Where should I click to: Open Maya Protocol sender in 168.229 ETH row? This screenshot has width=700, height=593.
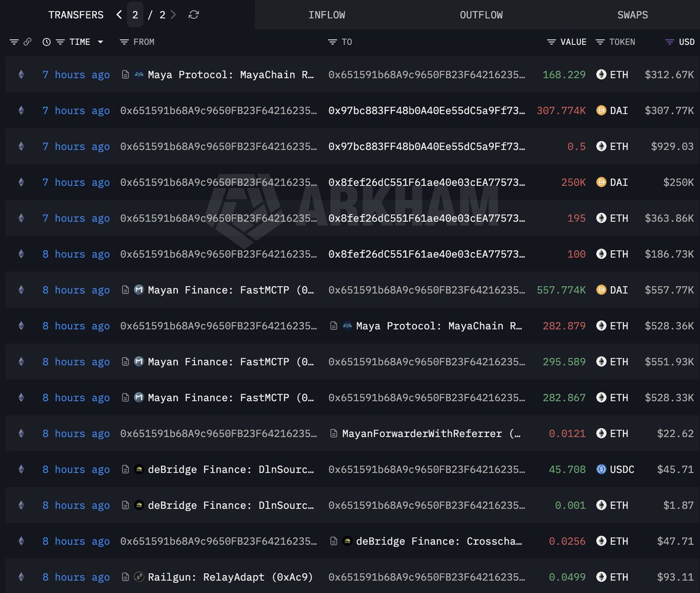click(230, 75)
